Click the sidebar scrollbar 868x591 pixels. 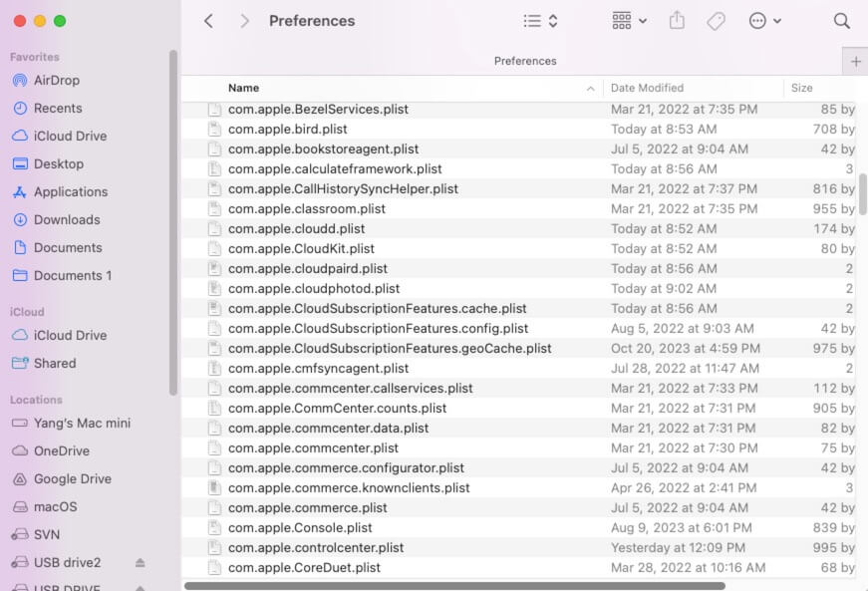173,222
